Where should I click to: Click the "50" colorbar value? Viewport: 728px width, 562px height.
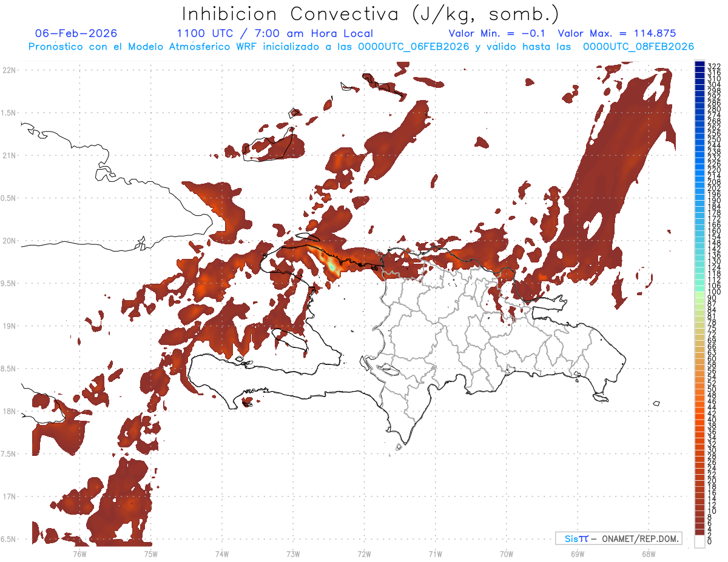point(712,389)
